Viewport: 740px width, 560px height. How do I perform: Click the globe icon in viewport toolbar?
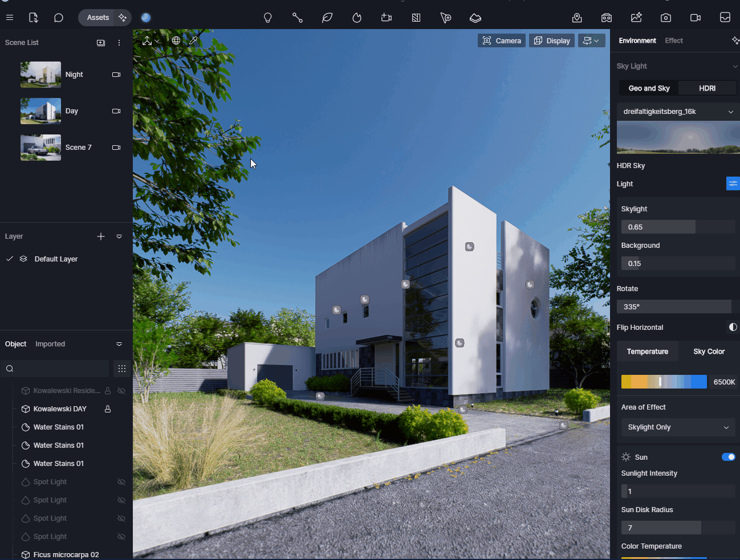[x=176, y=40]
